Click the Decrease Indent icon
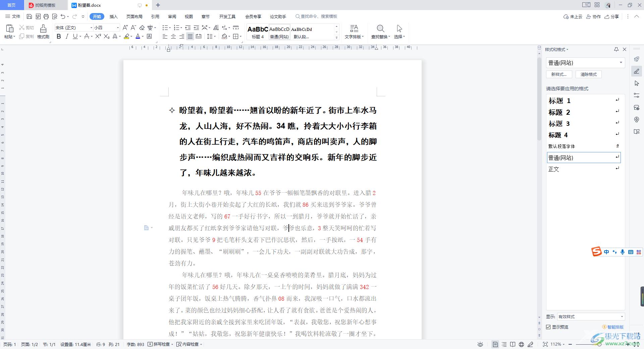The height and width of the screenshot is (349, 644). pos(188,28)
